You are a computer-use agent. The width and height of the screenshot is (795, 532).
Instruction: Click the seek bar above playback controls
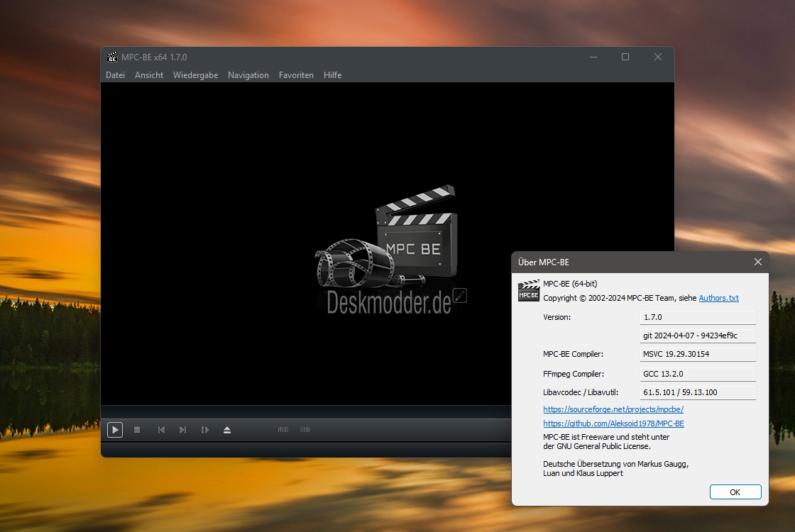[306, 411]
